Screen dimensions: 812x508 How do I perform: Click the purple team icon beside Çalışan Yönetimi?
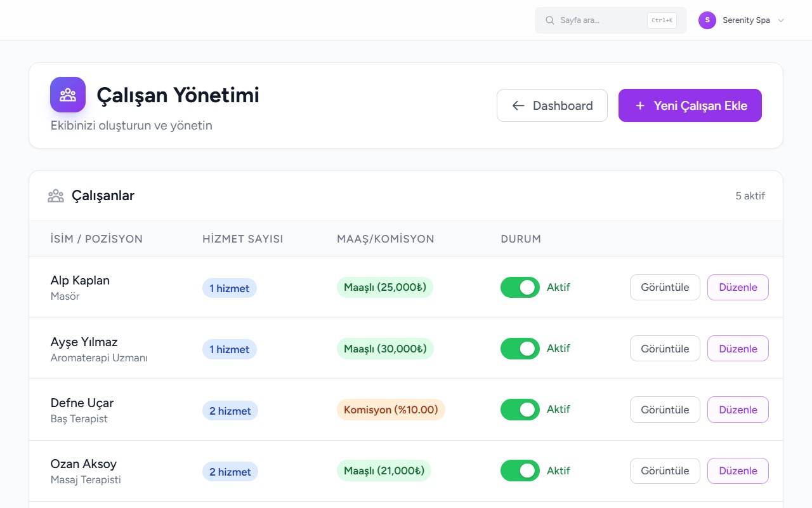tap(68, 95)
